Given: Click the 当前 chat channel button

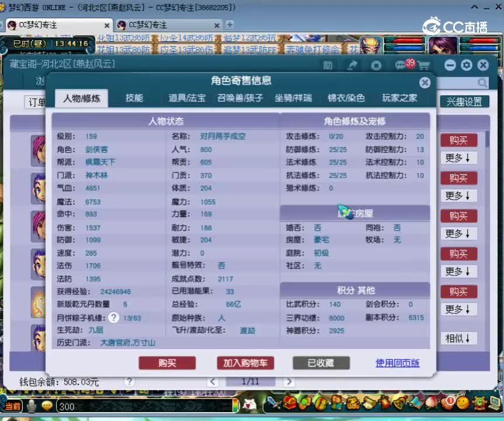Looking at the screenshot, I should (13, 406).
